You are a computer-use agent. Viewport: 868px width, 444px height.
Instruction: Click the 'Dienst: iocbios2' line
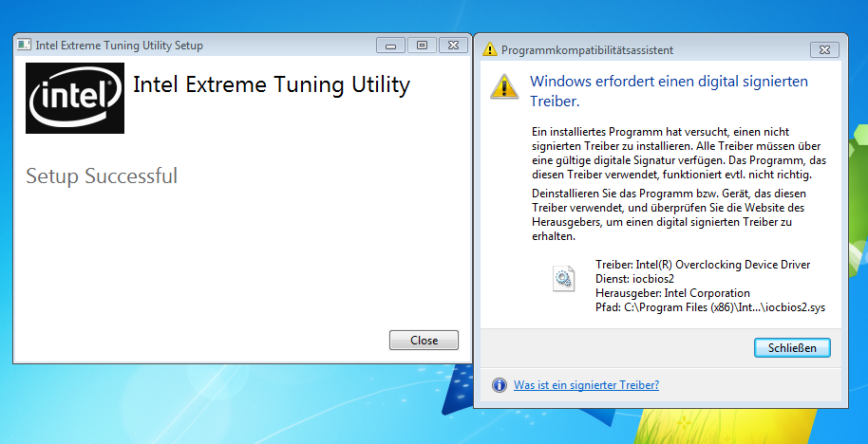[x=635, y=279]
